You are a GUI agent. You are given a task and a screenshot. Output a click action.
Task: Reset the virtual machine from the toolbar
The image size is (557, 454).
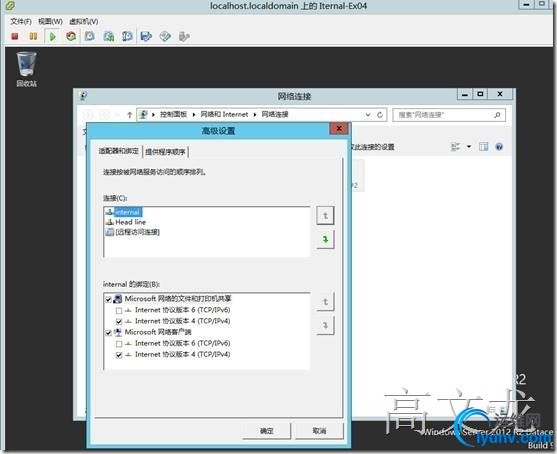[71, 36]
